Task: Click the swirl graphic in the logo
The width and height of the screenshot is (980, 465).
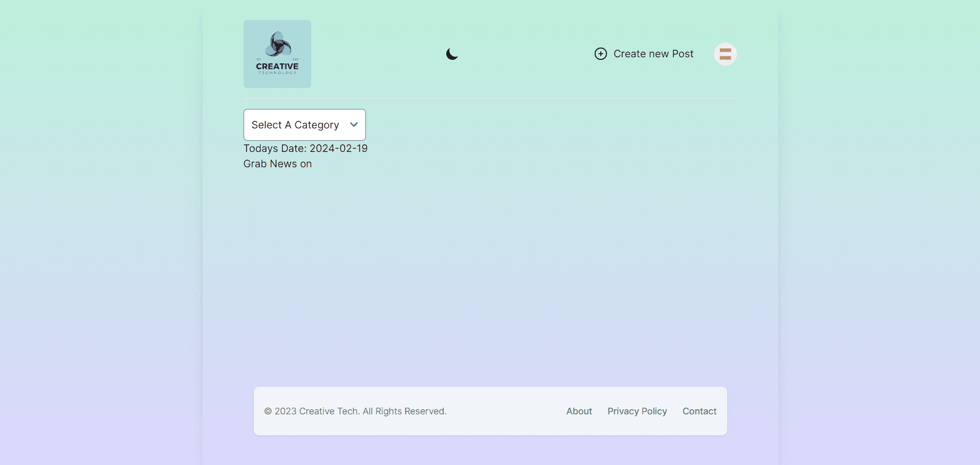Action: tap(278, 44)
